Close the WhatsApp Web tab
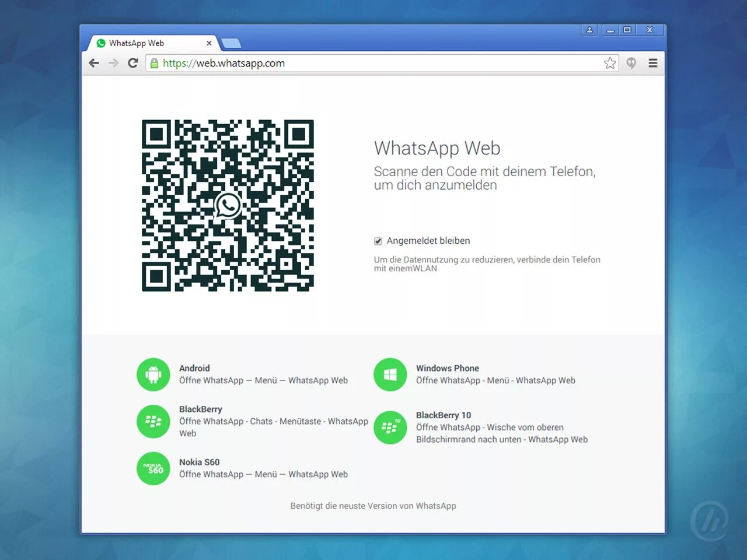The height and width of the screenshot is (560, 747). pyautogui.click(x=209, y=43)
